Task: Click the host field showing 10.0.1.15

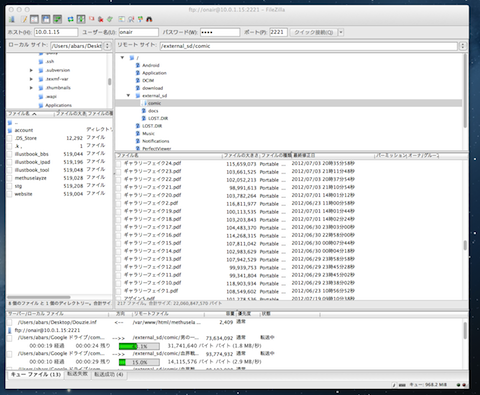Action: 56,32
